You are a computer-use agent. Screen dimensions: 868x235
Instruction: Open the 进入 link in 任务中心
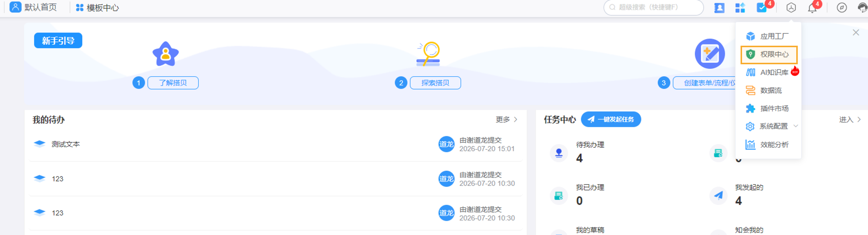click(850, 120)
